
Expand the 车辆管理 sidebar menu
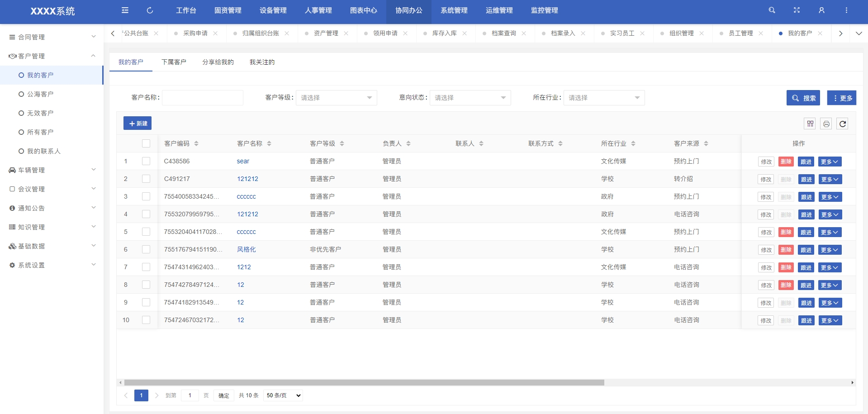(52, 170)
